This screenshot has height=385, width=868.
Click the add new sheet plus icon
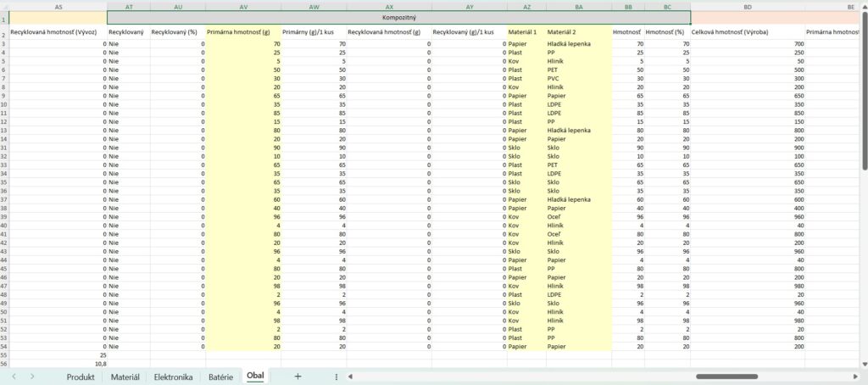pyautogui.click(x=298, y=377)
